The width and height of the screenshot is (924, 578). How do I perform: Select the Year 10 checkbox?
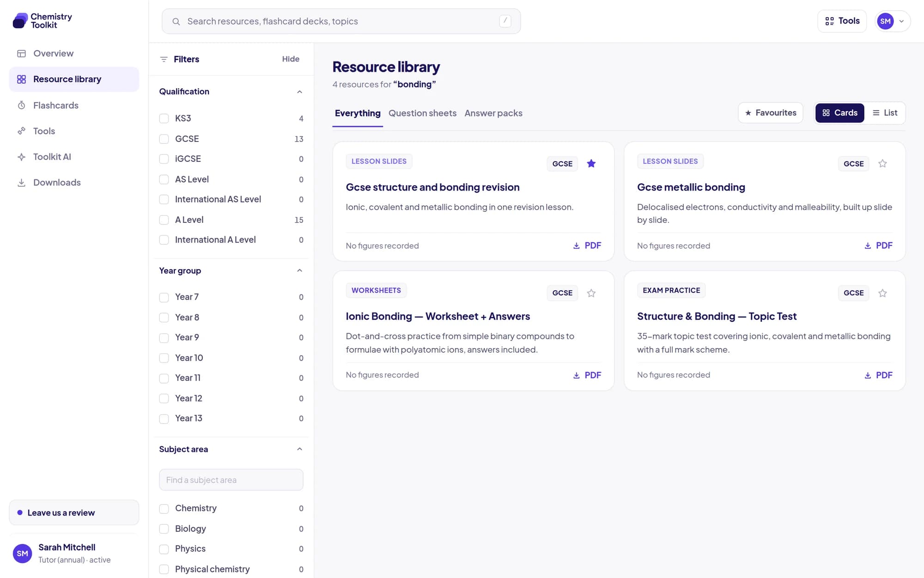(164, 358)
